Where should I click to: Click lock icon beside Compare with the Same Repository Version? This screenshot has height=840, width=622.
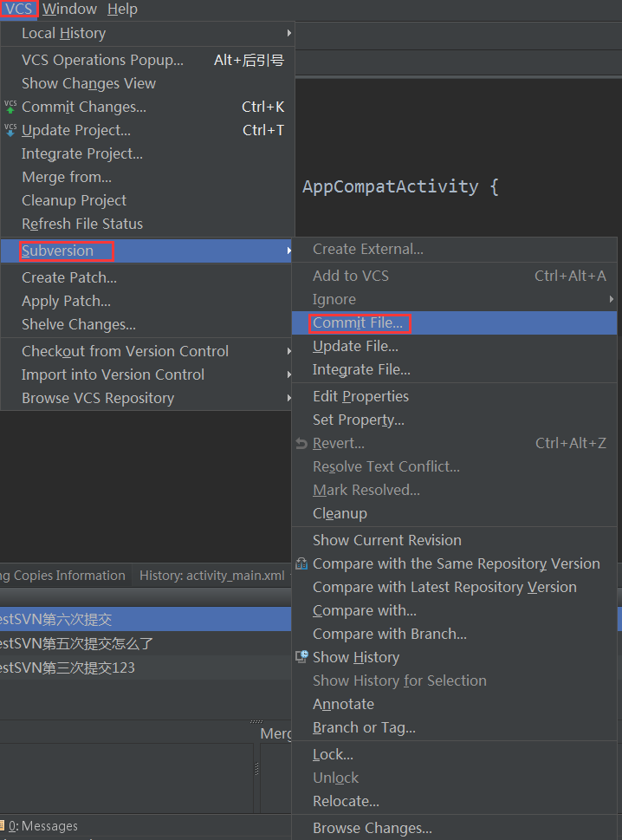tap(301, 563)
